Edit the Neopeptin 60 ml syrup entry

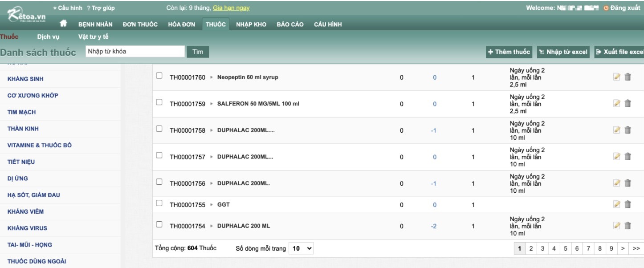click(x=617, y=77)
